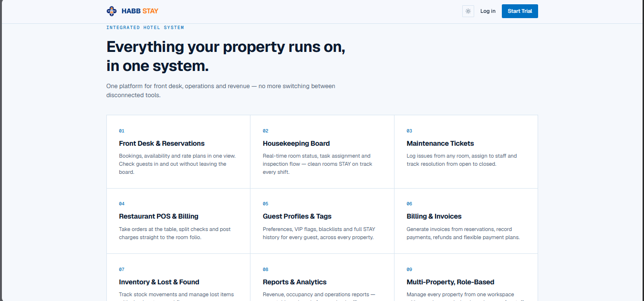Screen dimensions: 644x301
Task: Click the Start Trial button
Action: pos(519,11)
